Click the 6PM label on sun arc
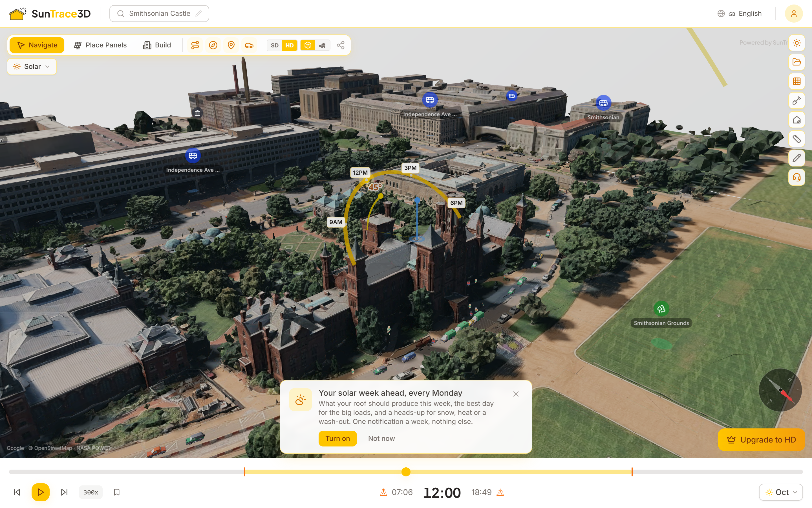This screenshot has height=508, width=812. click(456, 203)
